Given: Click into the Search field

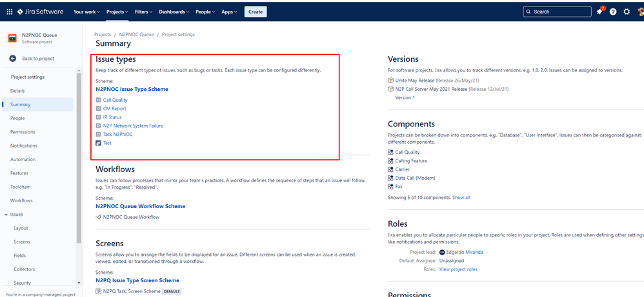Looking at the screenshot, I should (x=557, y=12).
